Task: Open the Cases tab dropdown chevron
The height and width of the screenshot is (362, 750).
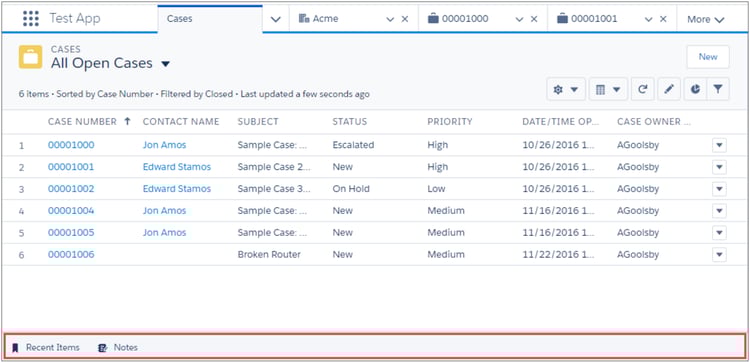Action: pos(275,19)
